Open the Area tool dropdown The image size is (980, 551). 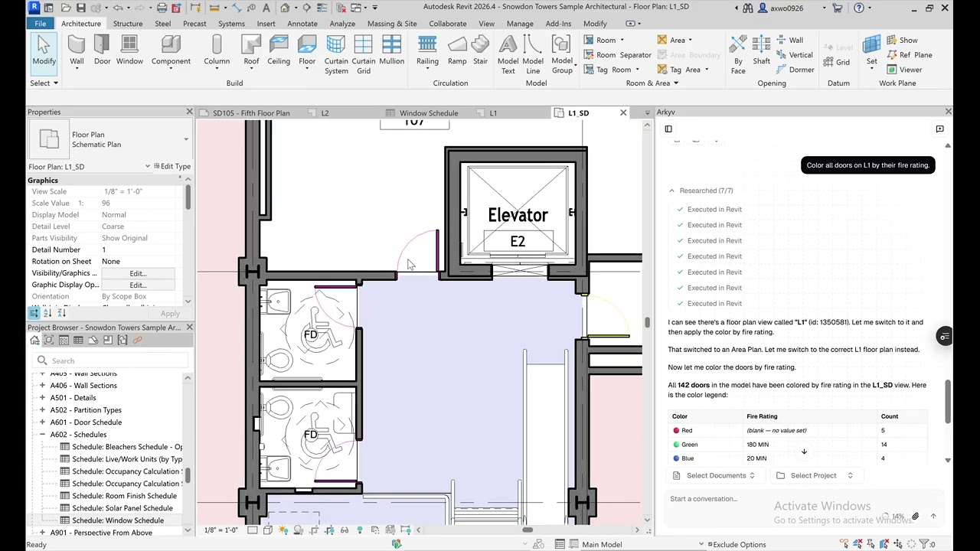(690, 40)
